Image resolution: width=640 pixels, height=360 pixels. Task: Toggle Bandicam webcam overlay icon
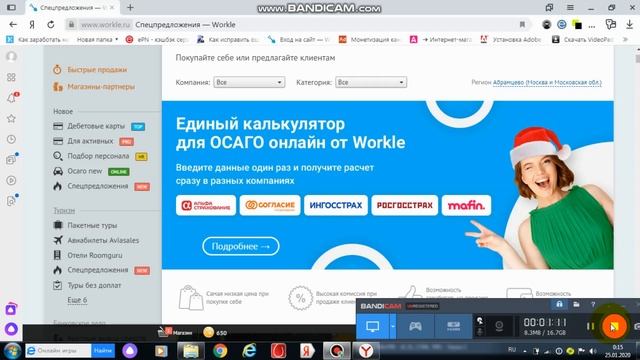point(499,326)
